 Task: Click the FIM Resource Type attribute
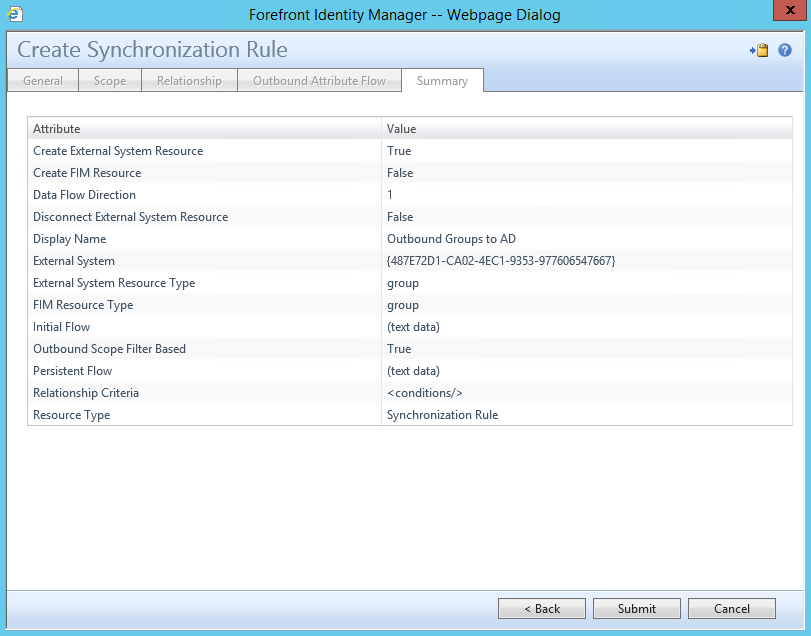tap(83, 305)
